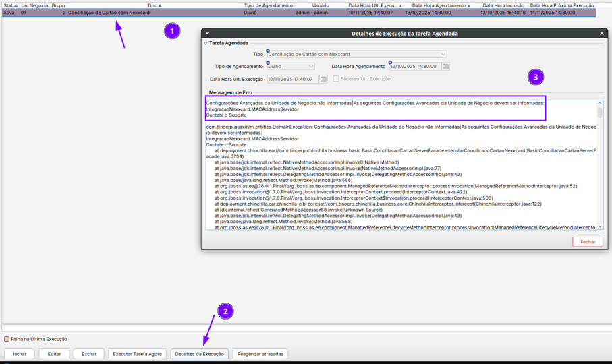Toggle the Sucesso Últ. Execução checkbox
612x364 pixels.
[335, 79]
